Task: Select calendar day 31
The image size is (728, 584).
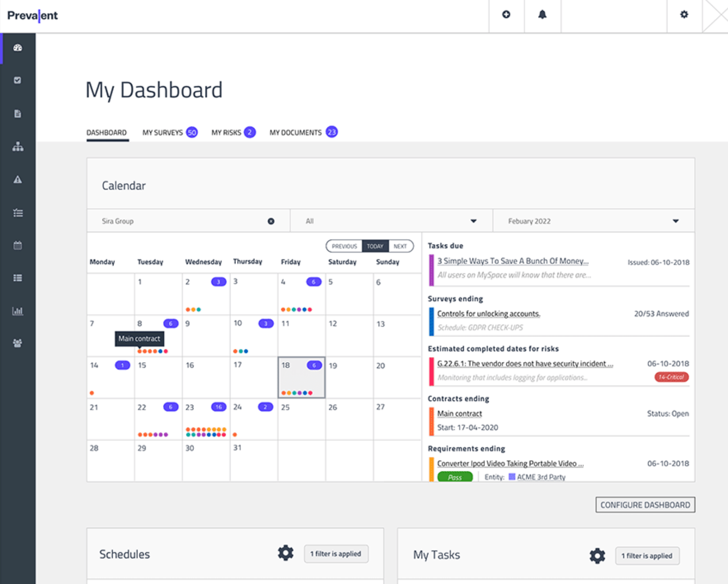Action: pos(254,461)
